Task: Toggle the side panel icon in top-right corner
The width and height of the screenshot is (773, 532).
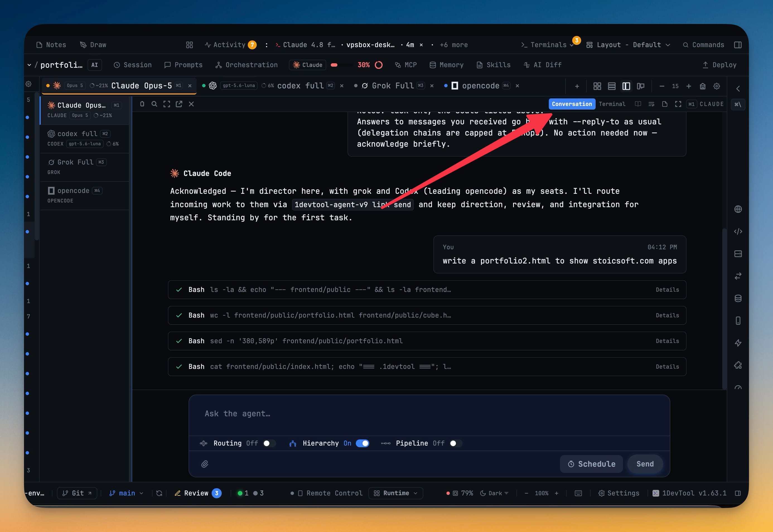Action: click(x=738, y=45)
